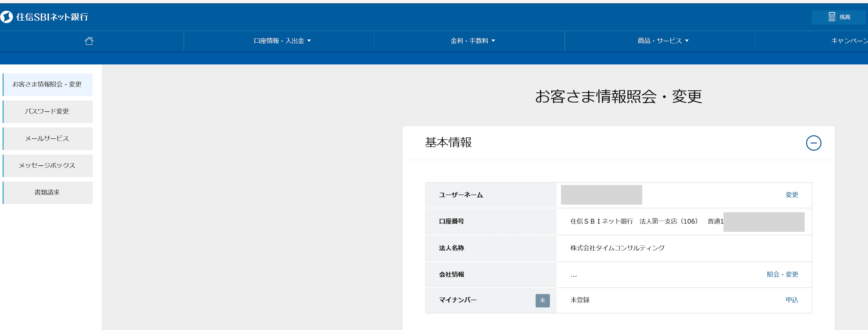The height and width of the screenshot is (330, 868).
Task: Click the 会社情報 row label
Action: click(x=451, y=275)
